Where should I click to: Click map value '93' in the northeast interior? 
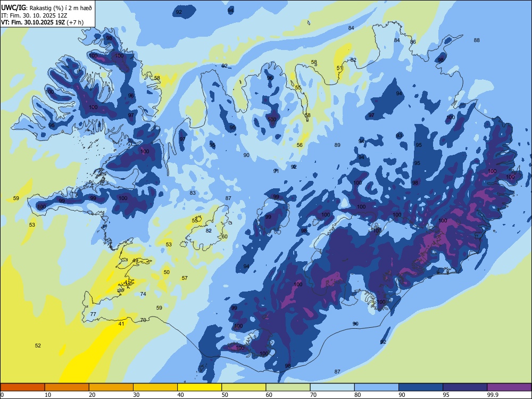[399, 135]
